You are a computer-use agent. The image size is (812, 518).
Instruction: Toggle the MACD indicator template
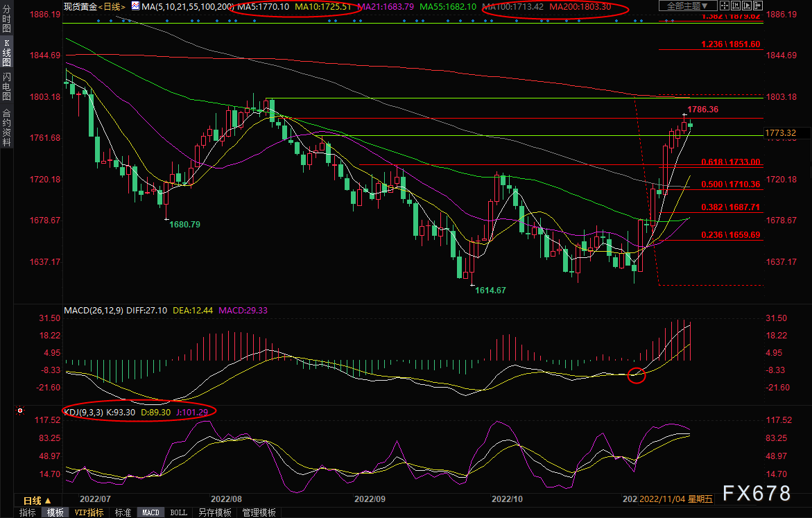click(x=150, y=512)
